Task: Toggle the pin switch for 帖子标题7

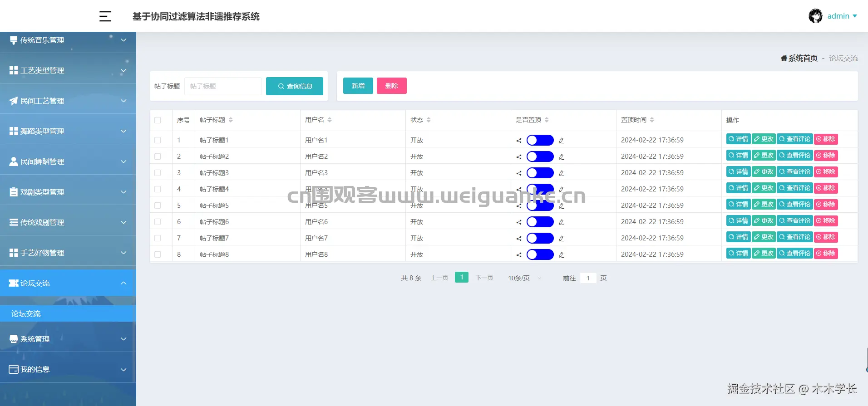Action: tap(540, 238)
